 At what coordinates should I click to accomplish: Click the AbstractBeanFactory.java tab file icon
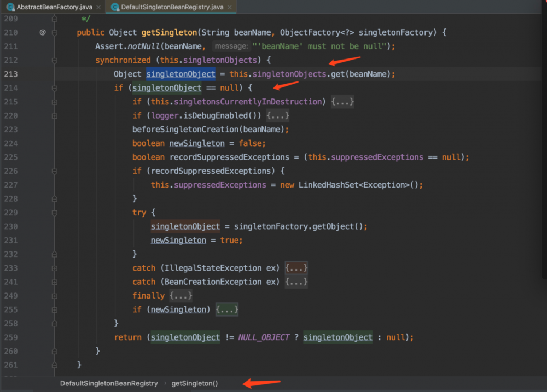(x=9, y=7)
